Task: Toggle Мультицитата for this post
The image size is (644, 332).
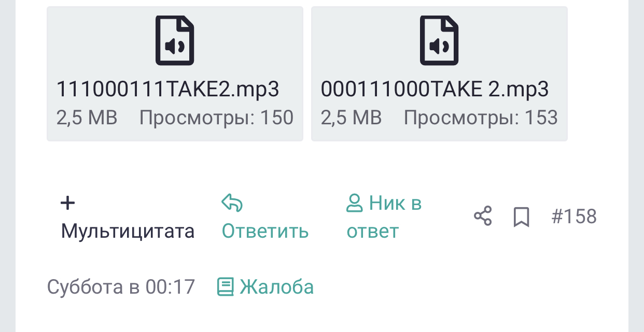Action: click(x=128, y=231)
